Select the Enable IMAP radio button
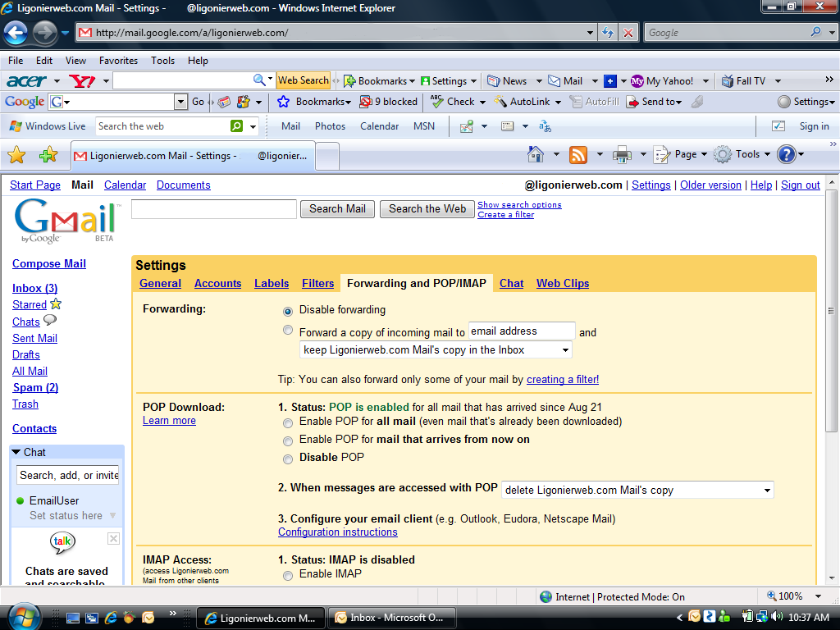The image size is (840, 630). tap(288, 576)
